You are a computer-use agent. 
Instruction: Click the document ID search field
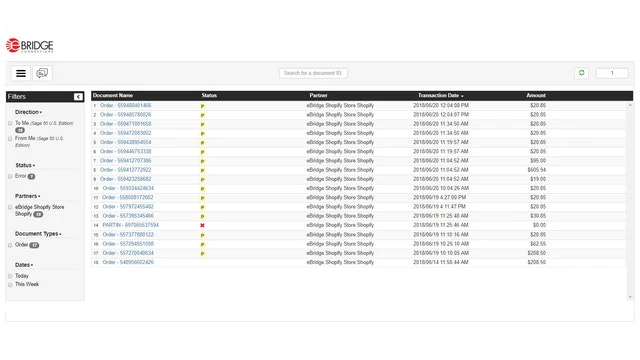point(313,73)
